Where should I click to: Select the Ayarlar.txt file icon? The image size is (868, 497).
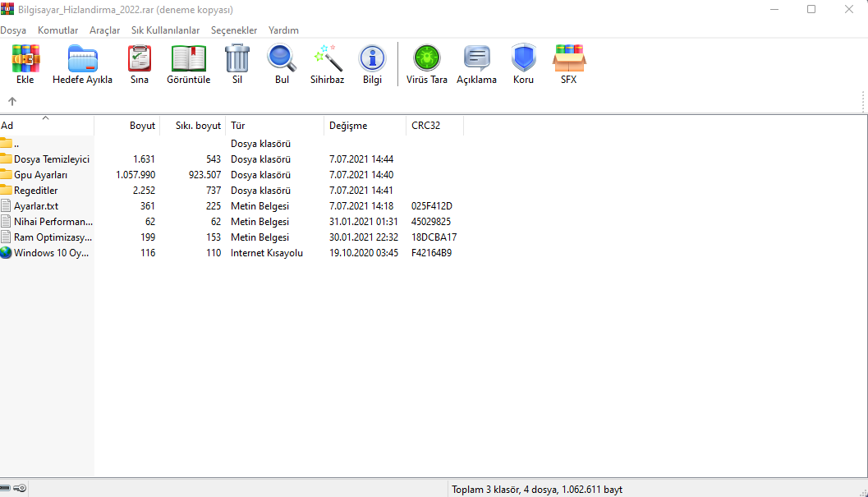click(6, 205)
